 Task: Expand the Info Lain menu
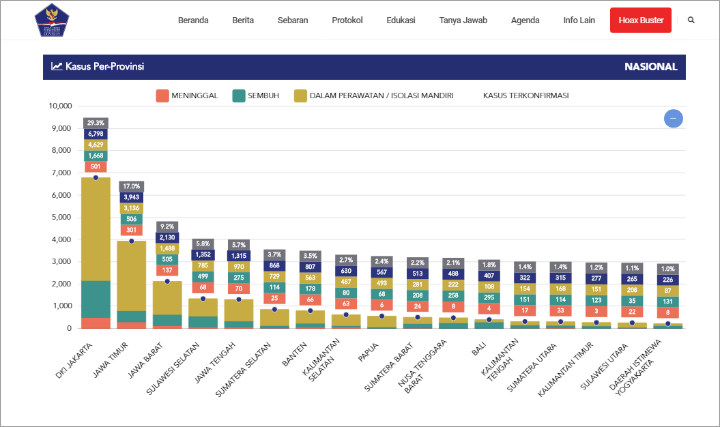click(579, 20)
